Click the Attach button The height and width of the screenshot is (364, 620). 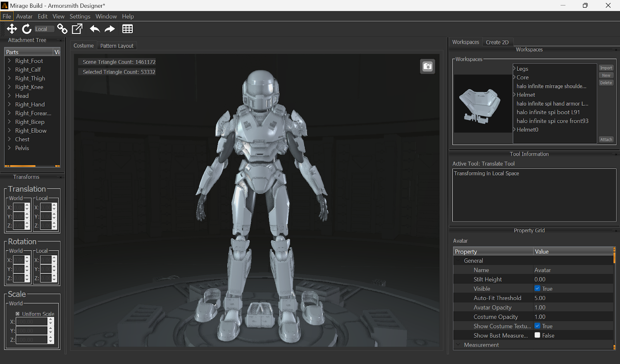(x=606, y=140)
